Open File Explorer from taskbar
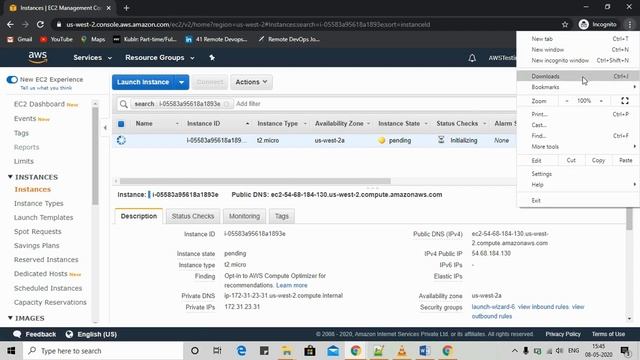The height and width of the screenshot is (360, 640). pyautogui.click(x=287, y=351)
